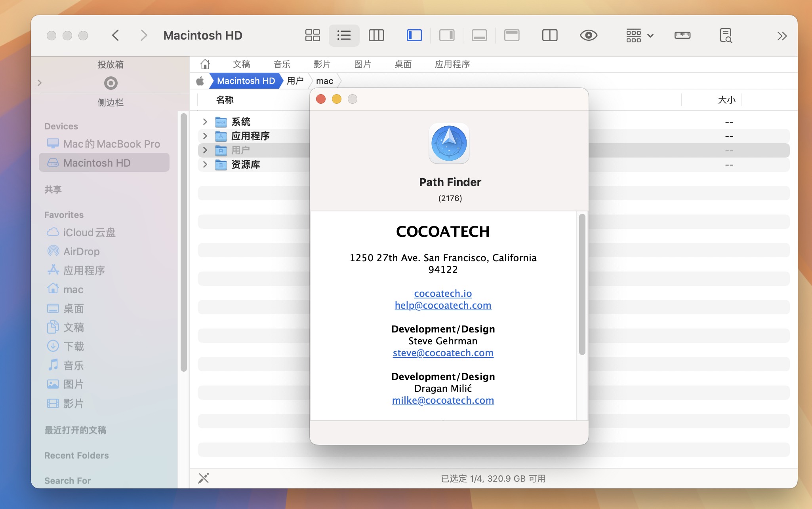The width and height of the screenshot is (812, 509).
Task: Toggle dual-pane split view icon
Action: 550,36
